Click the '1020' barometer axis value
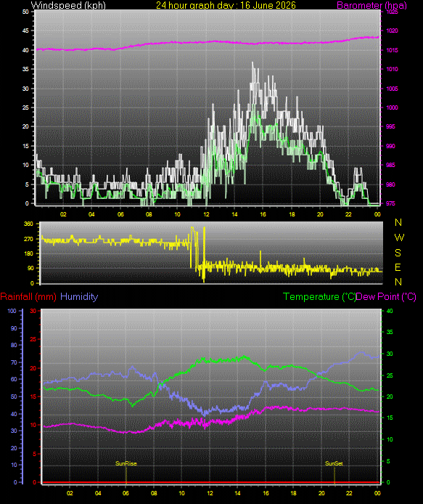Viewport: 423px width, 504px height. click(392, 31)
